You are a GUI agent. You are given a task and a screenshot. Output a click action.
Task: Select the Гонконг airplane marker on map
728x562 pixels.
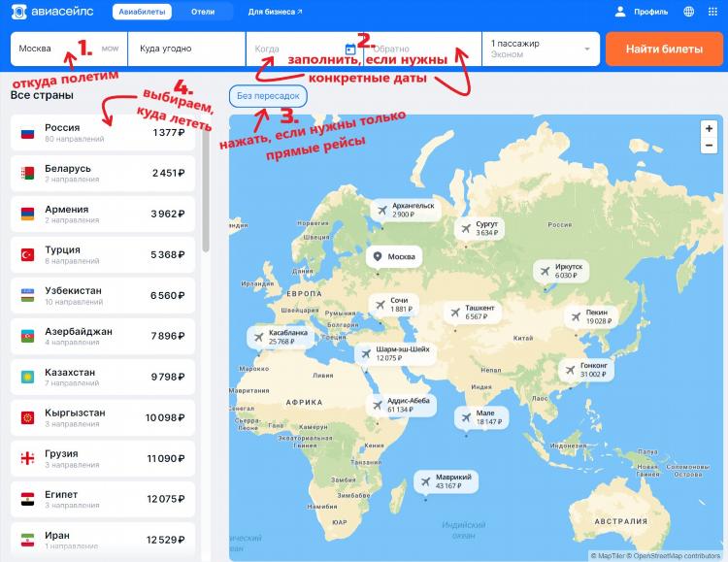click(570, 370)
